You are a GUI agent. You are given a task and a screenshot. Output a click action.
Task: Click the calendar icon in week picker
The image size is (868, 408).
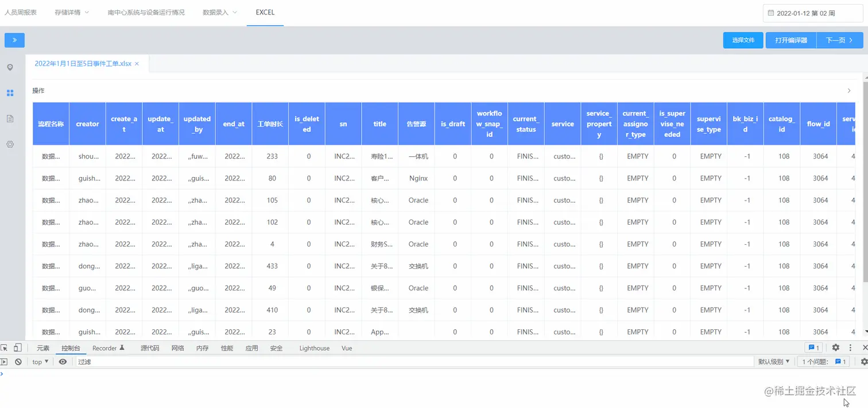[x=770, y=13]
